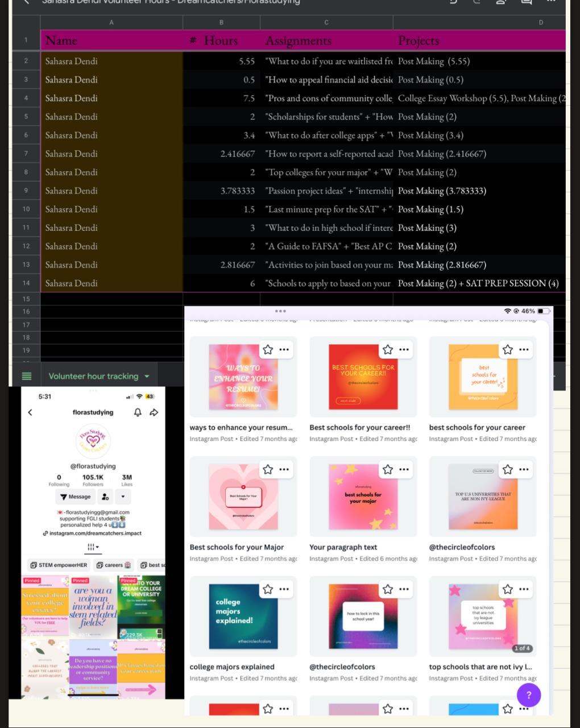The image size is (580, 728).
Task: Tap the share arrow on the florastudying profile
Action: point(154,412)
